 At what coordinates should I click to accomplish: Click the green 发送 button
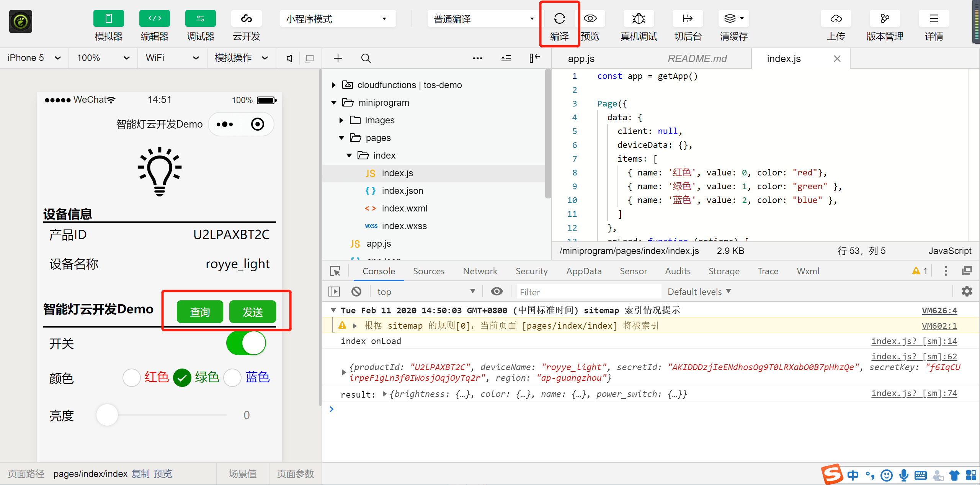tap(252, 312)
